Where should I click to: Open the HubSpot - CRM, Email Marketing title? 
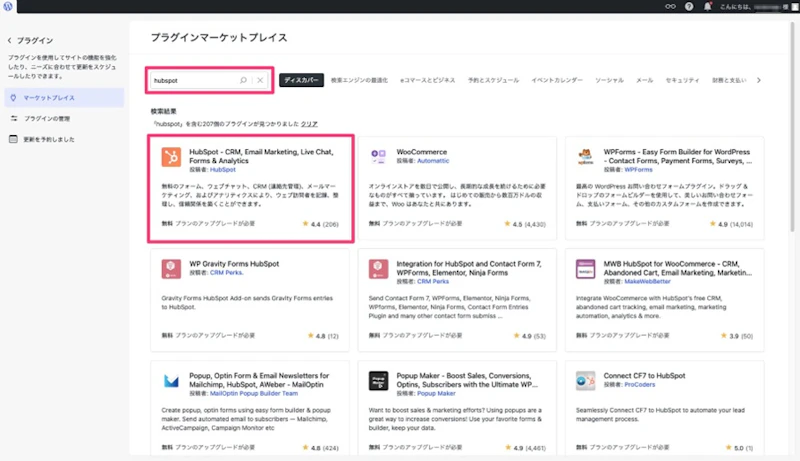point(261,156)
